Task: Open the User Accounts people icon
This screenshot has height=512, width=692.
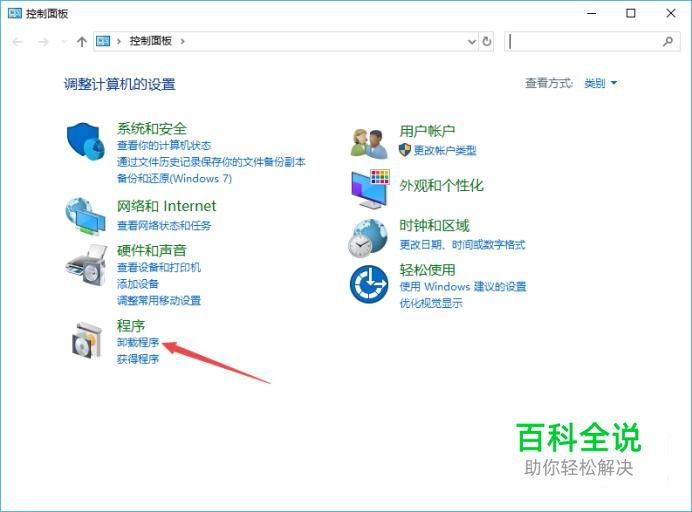Action: click(369, 143)
